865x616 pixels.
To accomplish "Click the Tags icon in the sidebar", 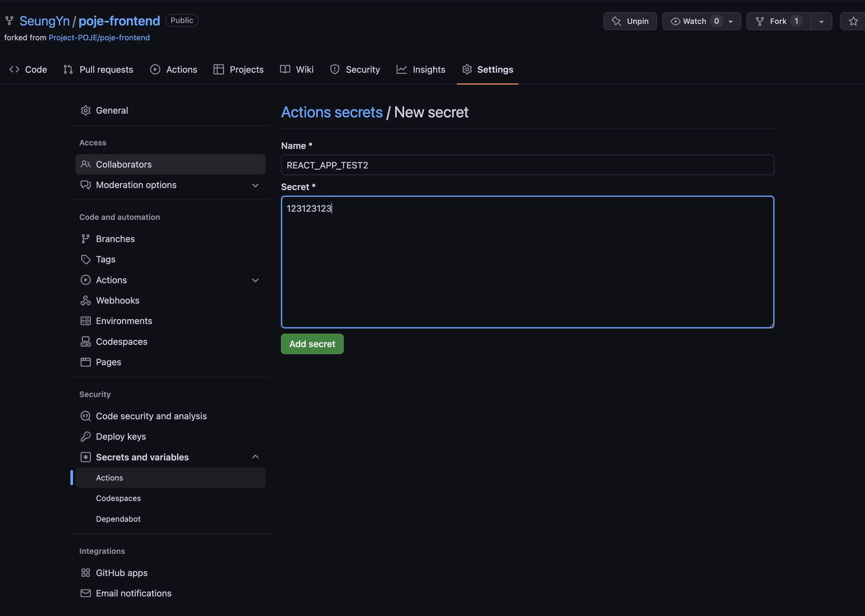I will 86,260.
